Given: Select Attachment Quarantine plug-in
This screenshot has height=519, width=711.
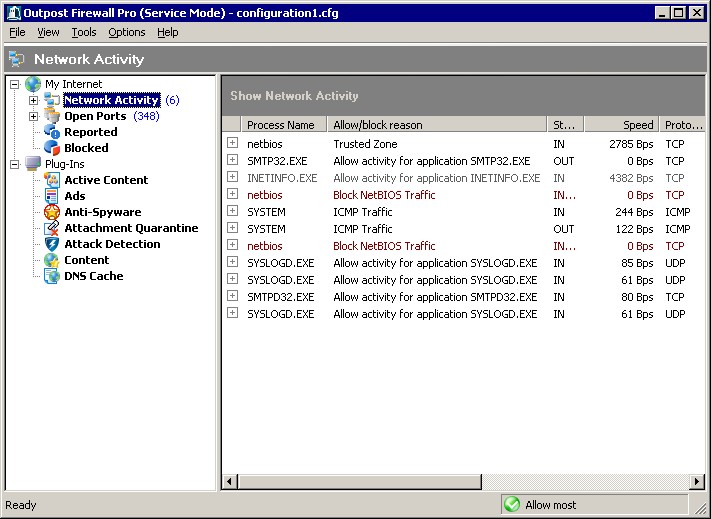Looking at the screenshot, I should (x=131, y=228).
